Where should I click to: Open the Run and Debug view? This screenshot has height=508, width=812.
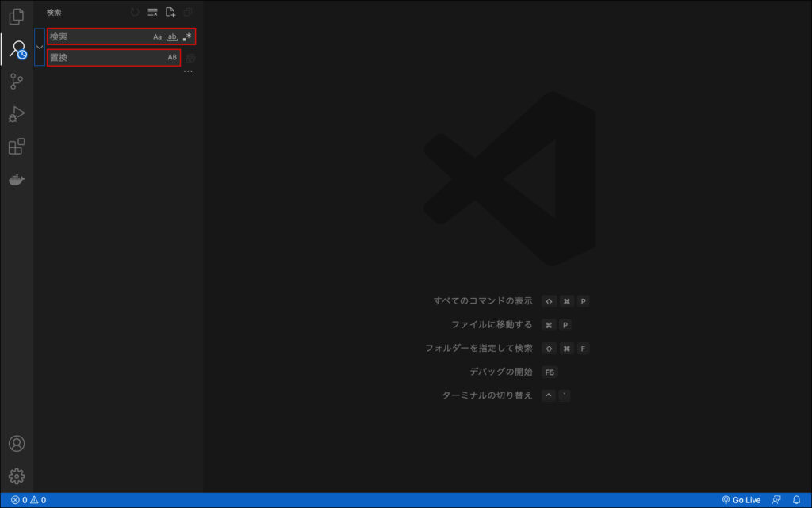click(17, 114)
